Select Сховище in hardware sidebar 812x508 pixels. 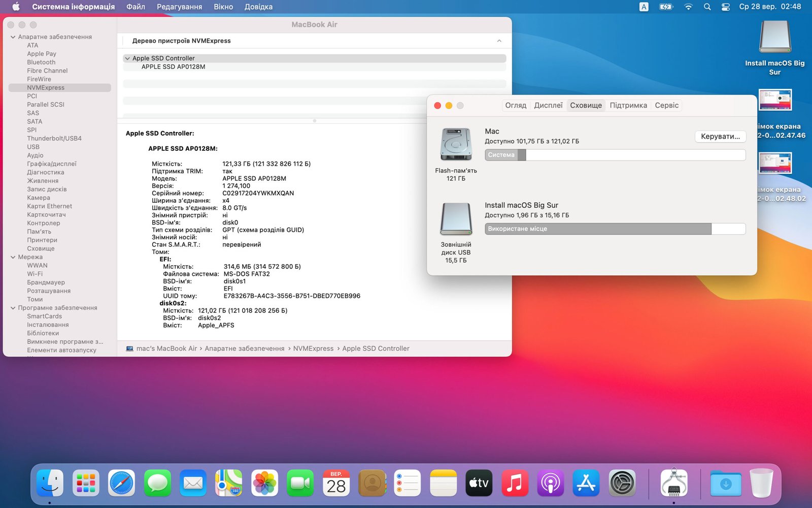click(x=41, y=248)
